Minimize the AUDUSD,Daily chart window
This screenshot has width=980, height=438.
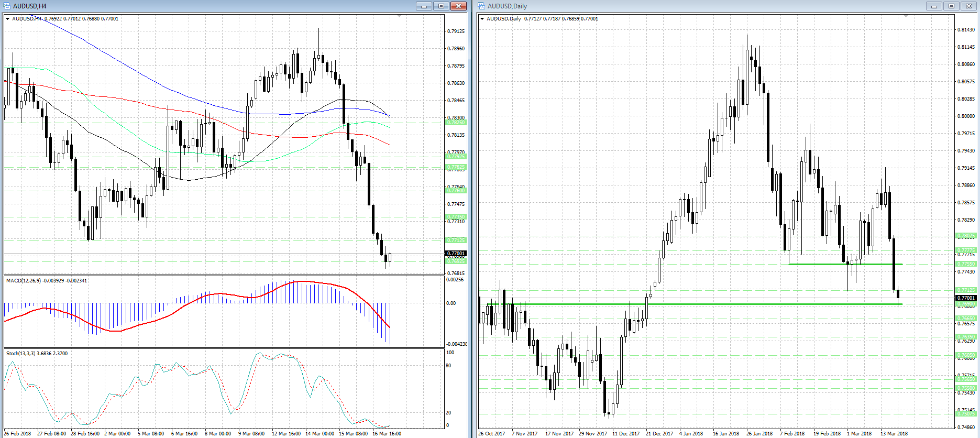pyautogui.click(x=934, y=6)
